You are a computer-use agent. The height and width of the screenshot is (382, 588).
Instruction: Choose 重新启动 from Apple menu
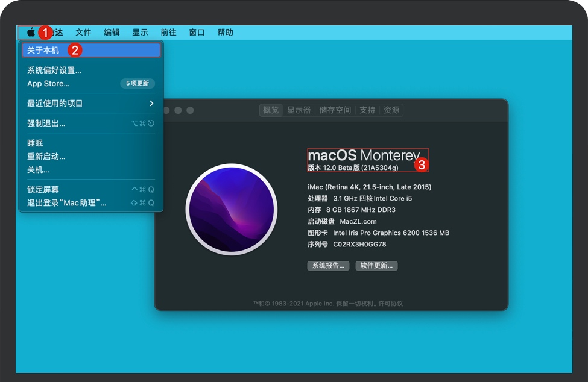click(x=46, y=157)
